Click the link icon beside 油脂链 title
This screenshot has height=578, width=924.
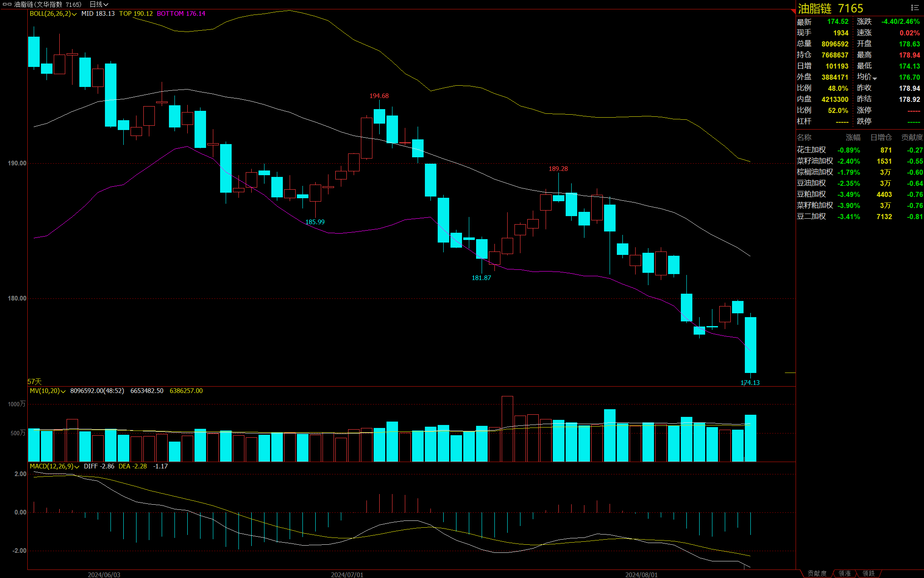(7, 4)
